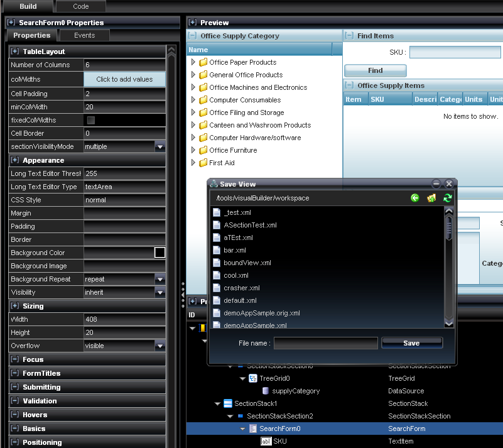Click the file list scroll up arrow

point(449,211)
